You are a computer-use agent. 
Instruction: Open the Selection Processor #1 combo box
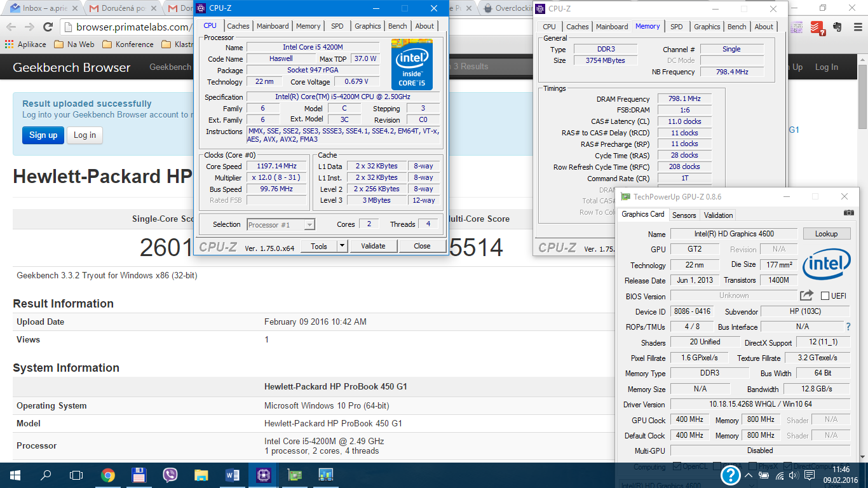tap(281, 224)
